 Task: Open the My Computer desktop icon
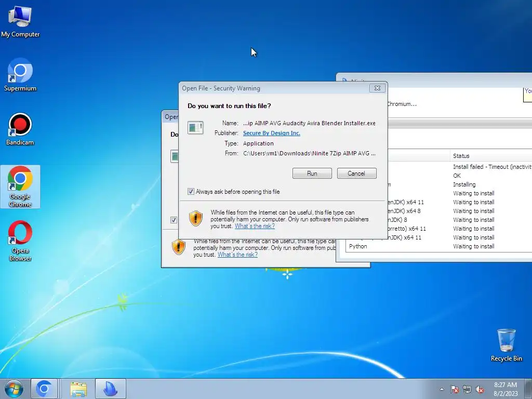[x=20, y=22]
